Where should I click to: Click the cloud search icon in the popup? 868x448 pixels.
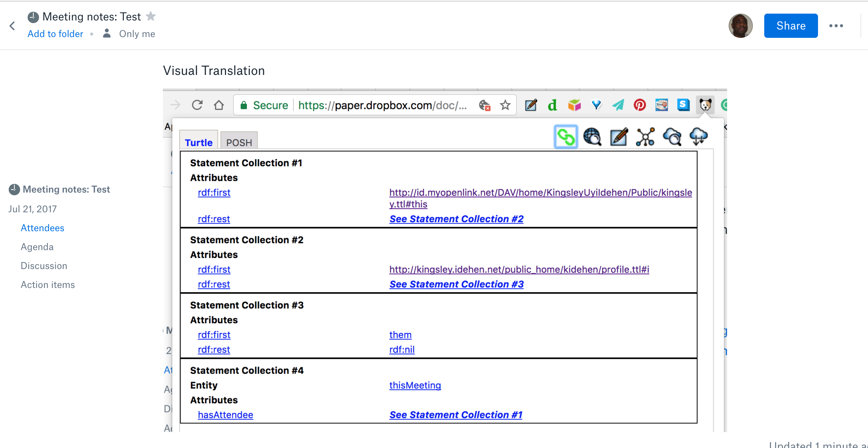[x=672, y=137]
